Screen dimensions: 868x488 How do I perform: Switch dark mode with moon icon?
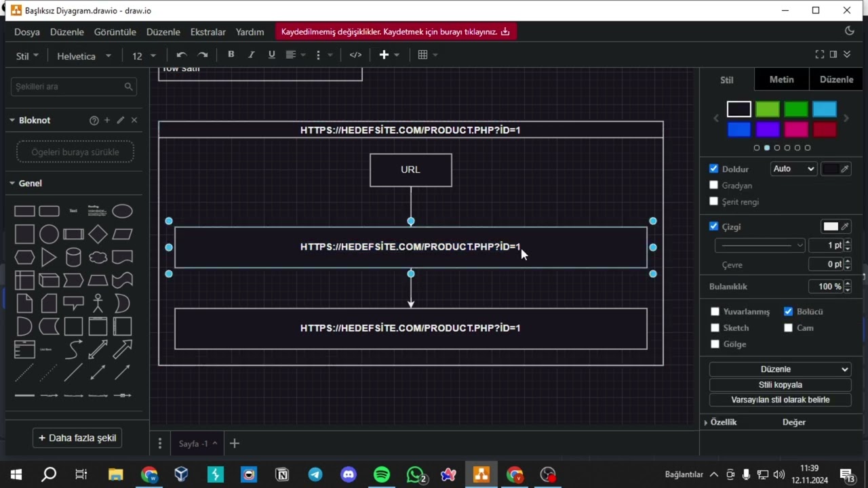[x=850, y=31]
